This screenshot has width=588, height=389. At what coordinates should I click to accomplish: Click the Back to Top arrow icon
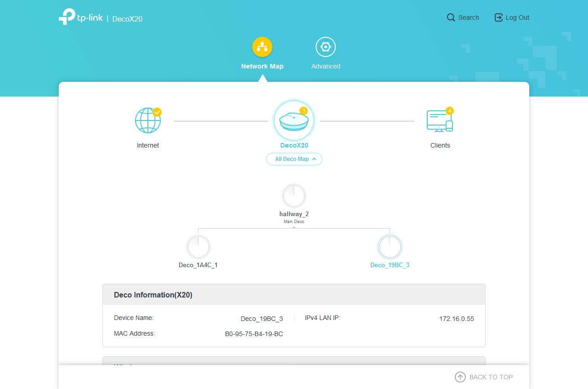pyautogui.click(x=460, y=377)
